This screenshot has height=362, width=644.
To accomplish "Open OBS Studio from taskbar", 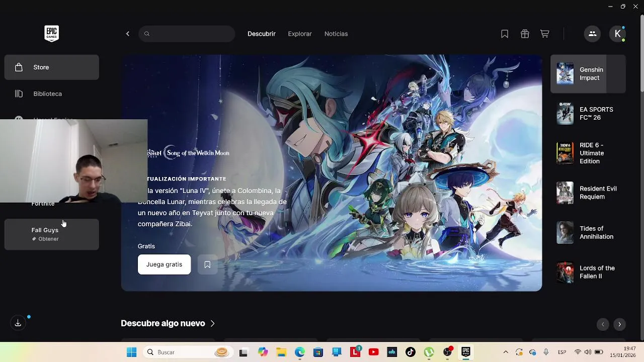I will point(447,352).
